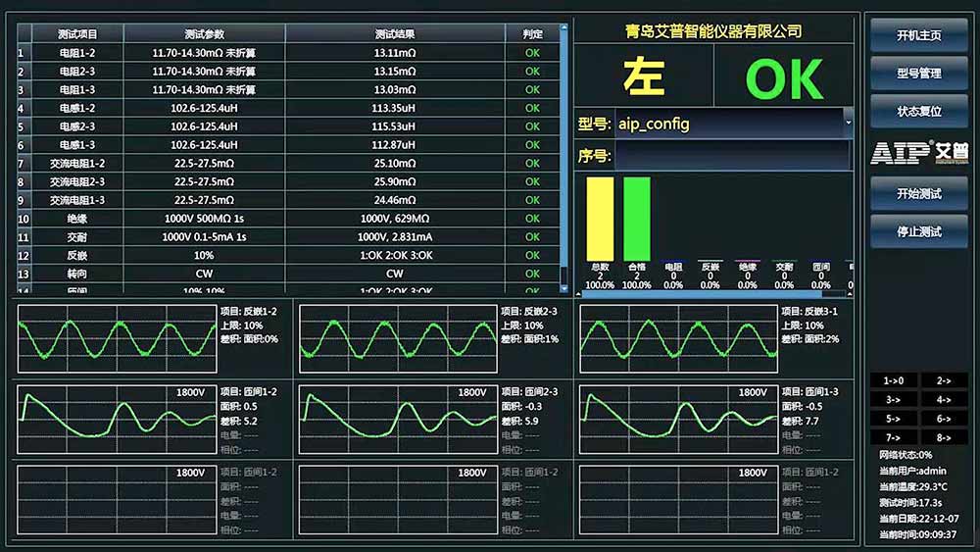Click the yellow 总数 statistics bar

(x=600, y=219)
